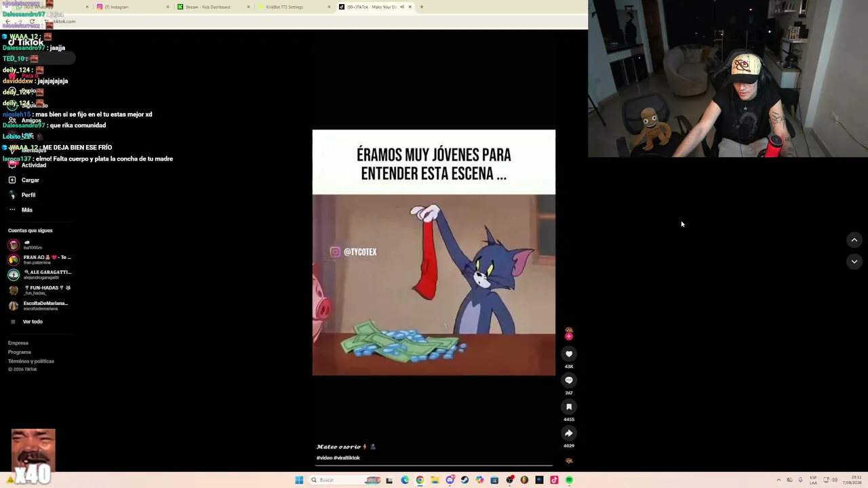
Task: Save the video with the bookmark icon
Action: [x=569, y=407]
